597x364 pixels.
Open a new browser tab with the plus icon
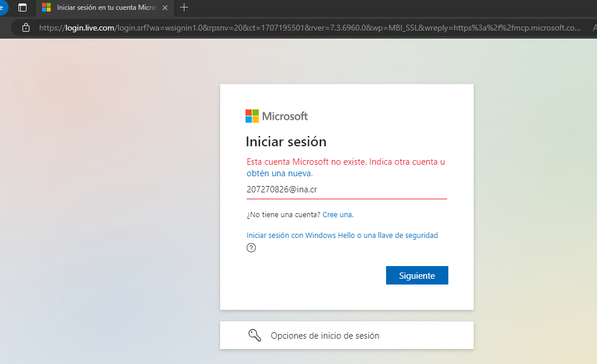tap(183, 8)
